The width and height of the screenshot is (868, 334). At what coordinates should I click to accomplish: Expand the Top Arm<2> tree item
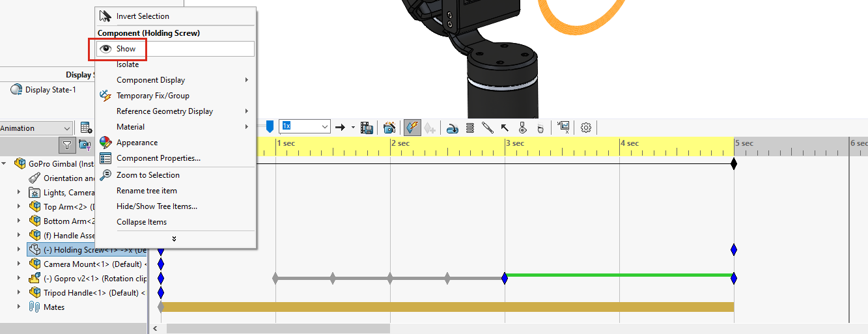[20, 206]
